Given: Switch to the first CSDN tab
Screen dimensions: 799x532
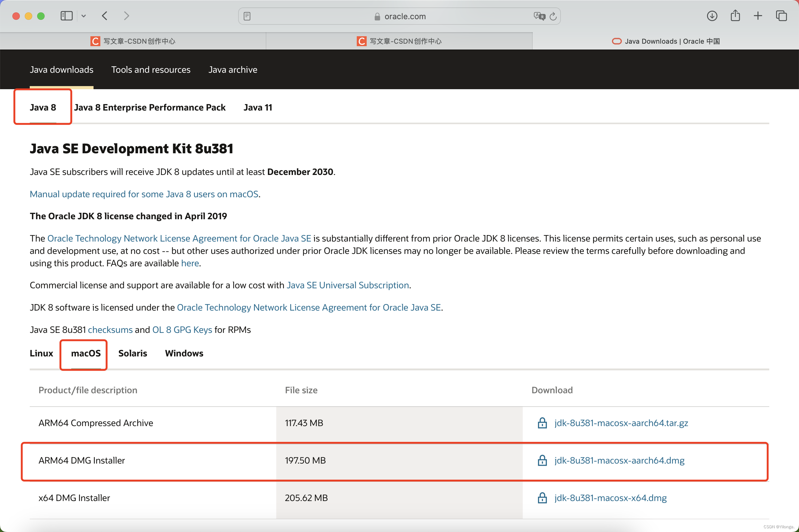Looking at the screenshot, I should click(133, 41).
